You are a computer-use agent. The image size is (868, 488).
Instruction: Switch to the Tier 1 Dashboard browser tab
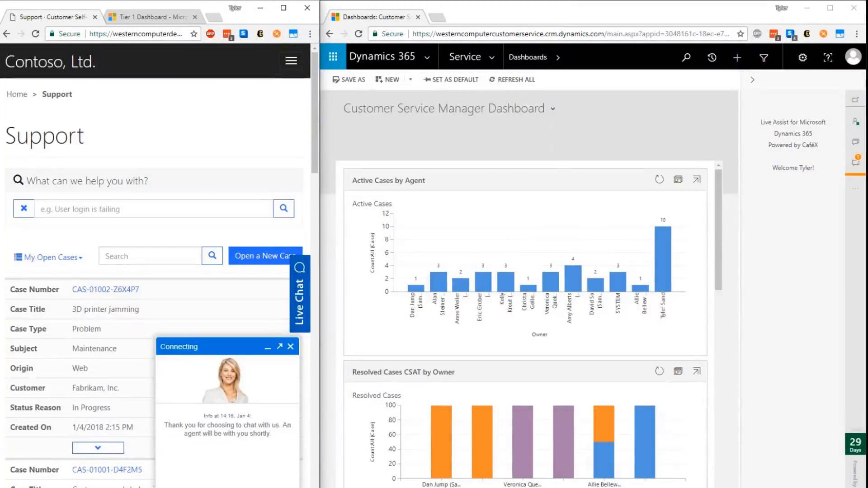(x=149, y=17)
